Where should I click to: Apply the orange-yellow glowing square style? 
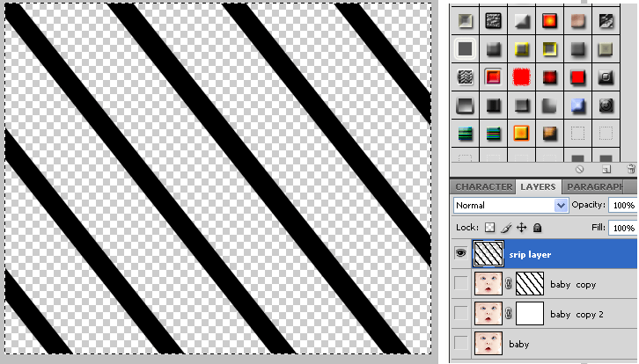[521, 134]
